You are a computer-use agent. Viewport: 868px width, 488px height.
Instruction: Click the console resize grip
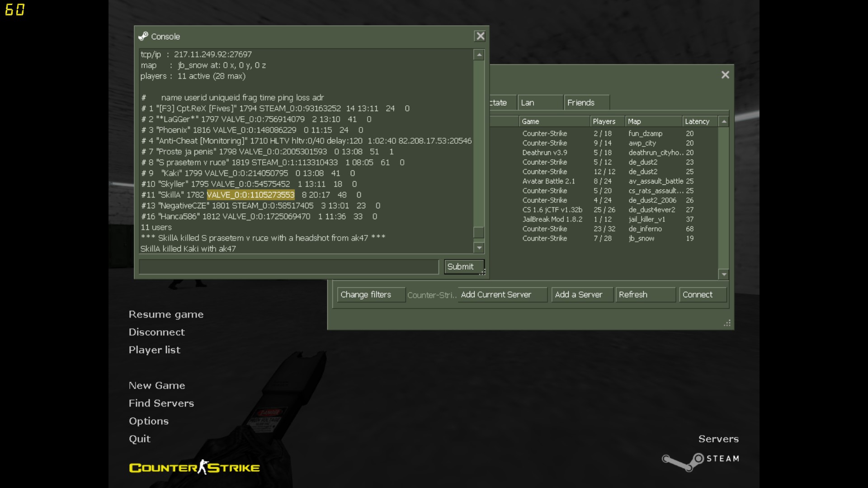click(x=482, y=272)
